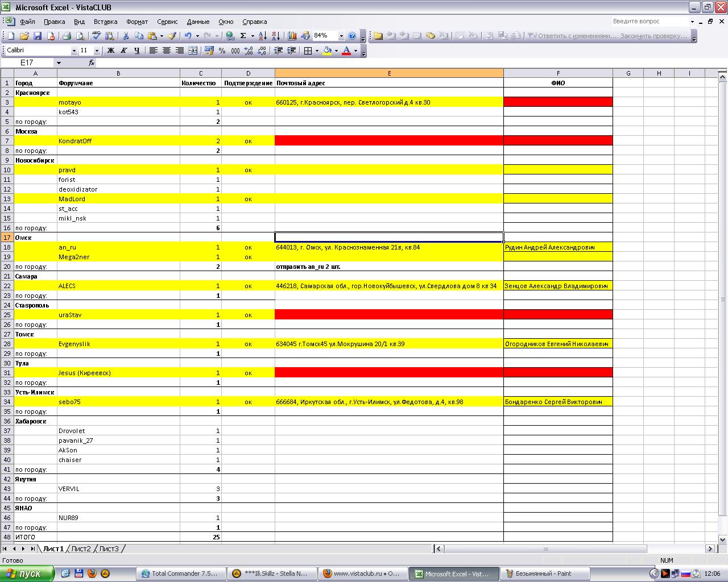
Task: Sort ascending with the A-Z icon
Action: (262, 36)
